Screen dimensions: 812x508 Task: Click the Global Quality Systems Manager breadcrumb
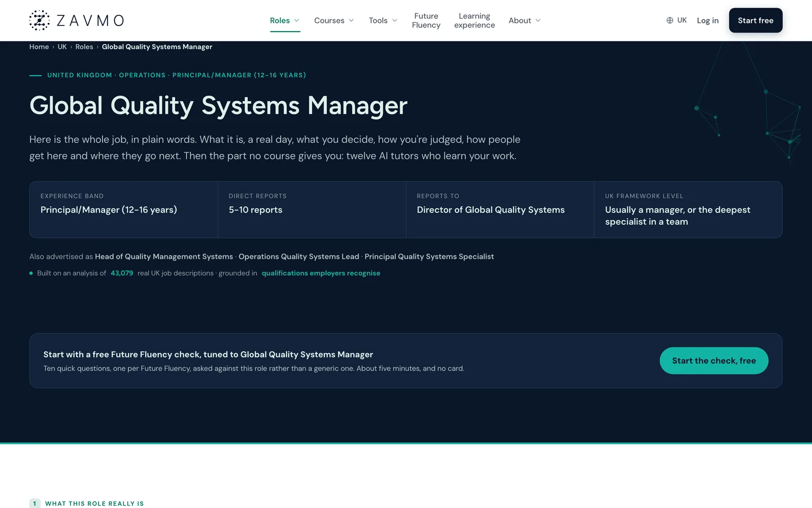click(x=157, y=47)
